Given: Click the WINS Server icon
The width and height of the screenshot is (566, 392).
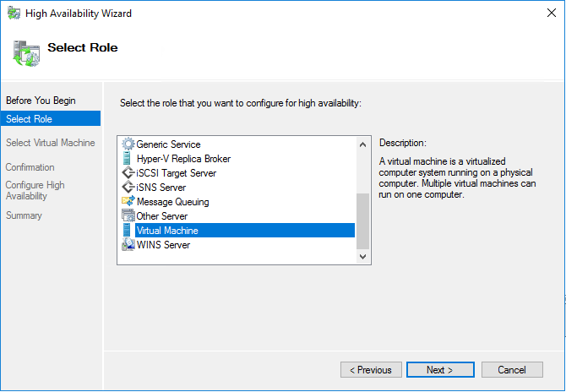Looking at the screenshot, I should pyautogui.click(x=128, y=245).
